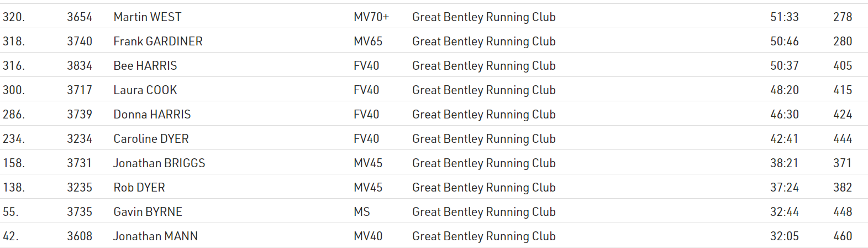
Task: Click bib number 3608
Action: pos(80,236)
